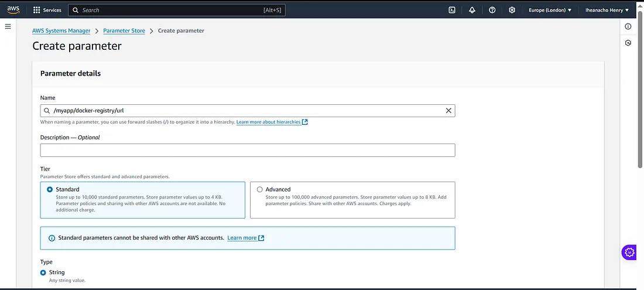Viewport: 644px width, 290px height.
Task: Open the Learn more link in notice
Action: [x=242, y=238]
